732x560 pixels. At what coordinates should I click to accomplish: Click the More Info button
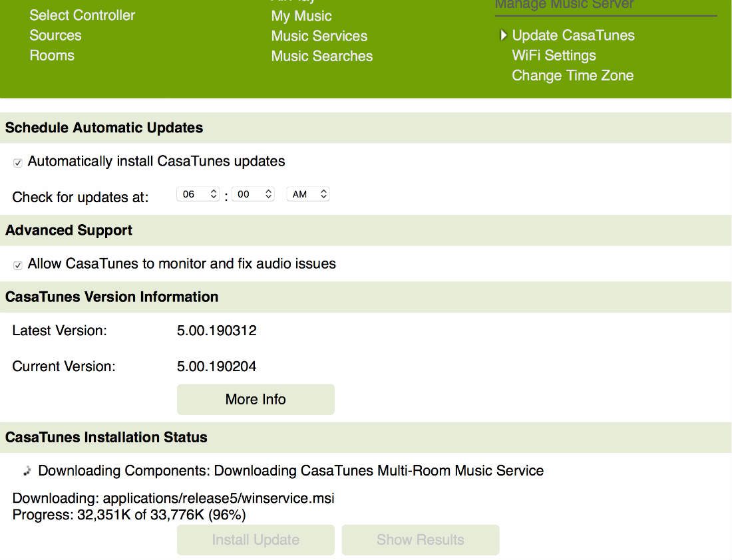coord(256,400)
